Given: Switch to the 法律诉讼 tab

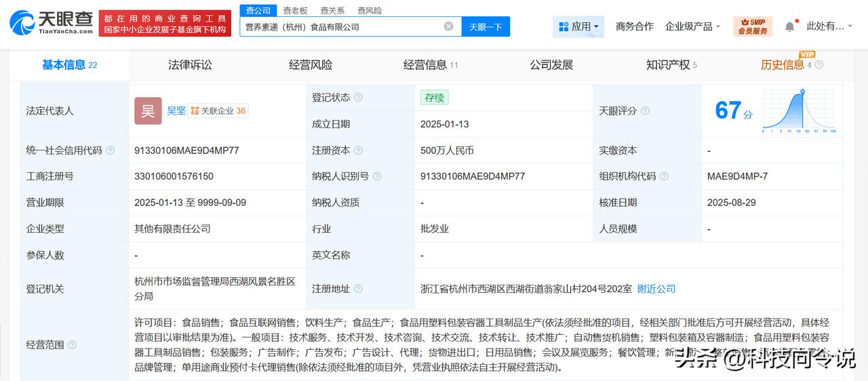Looking at the screenshot, I should pyautogui.click(x=190, y=65).
